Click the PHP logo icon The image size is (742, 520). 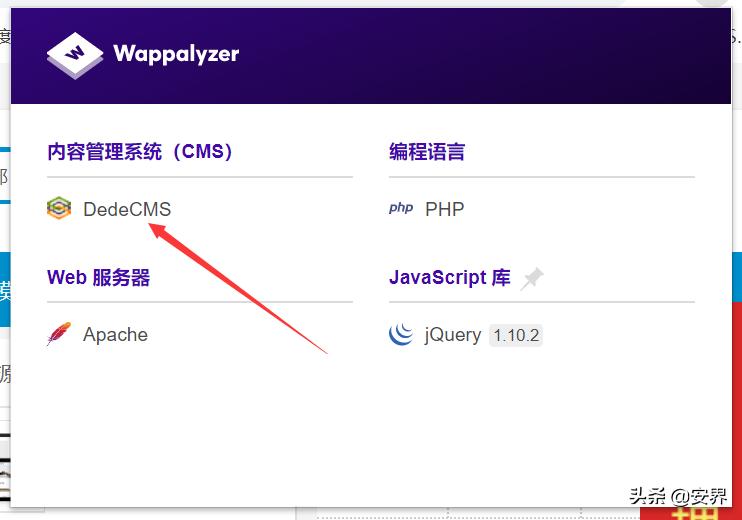[x=401, y=208]
